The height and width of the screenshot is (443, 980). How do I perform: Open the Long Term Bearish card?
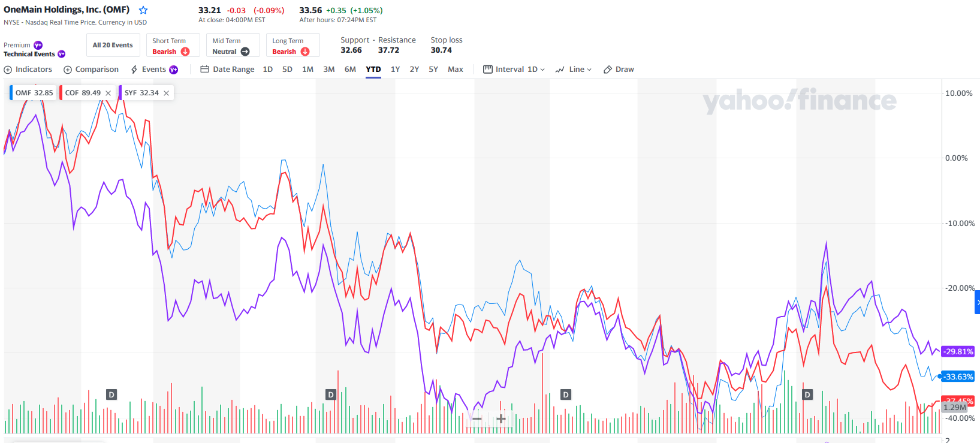(293, 45)
